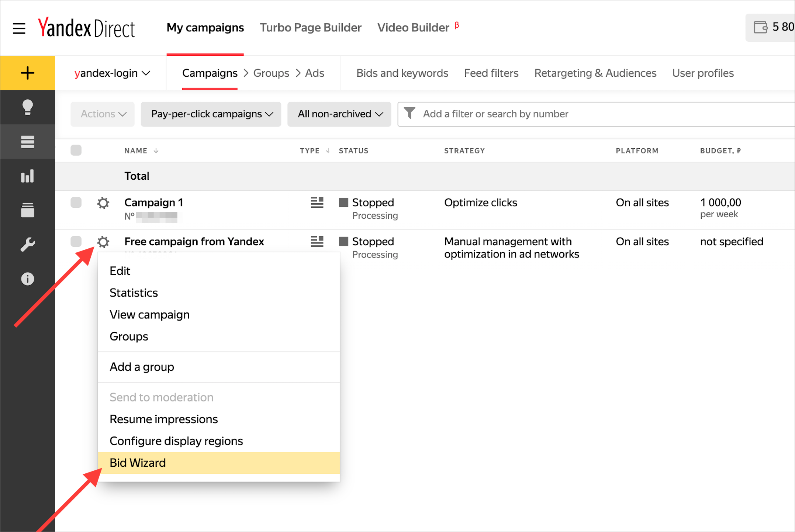Screen dimensions: 795x532
Task: Click Stopped status square for Campaign 1
Action: click(x=343, y=202)
